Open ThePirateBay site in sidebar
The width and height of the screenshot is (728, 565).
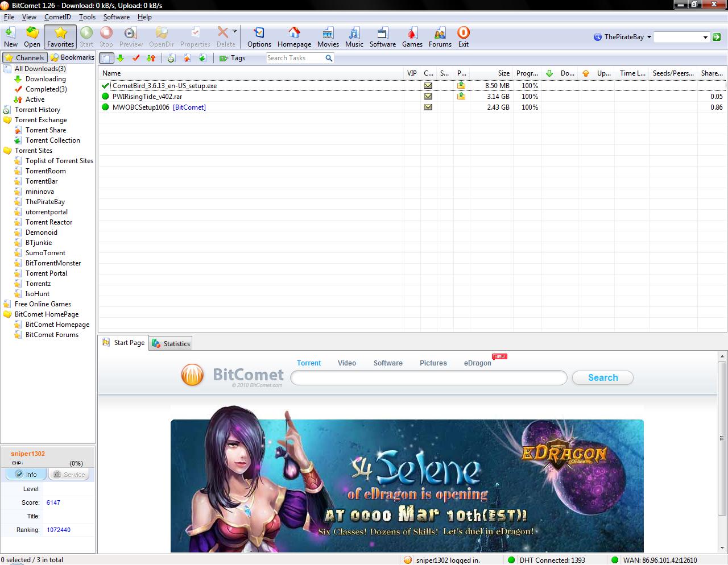45,202
